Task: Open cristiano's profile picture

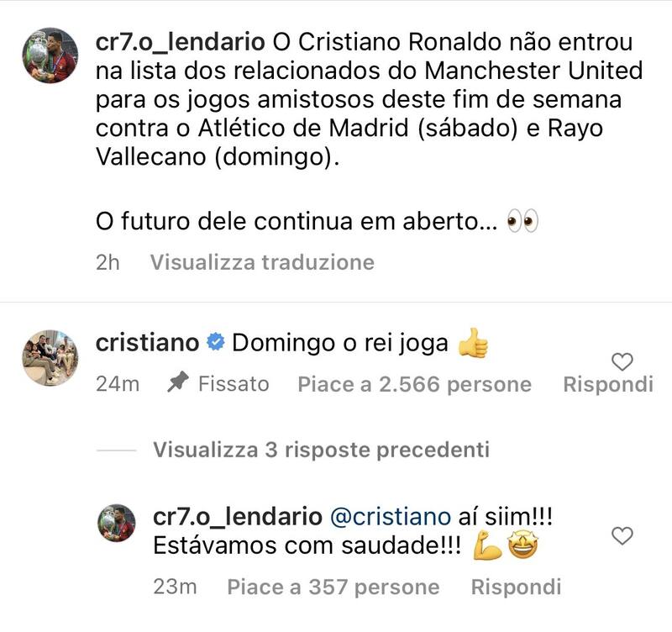Action: tap(50, 358)
